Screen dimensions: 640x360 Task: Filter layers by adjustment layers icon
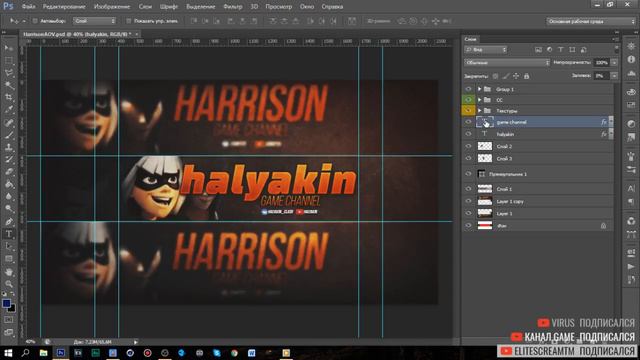(550, 50)
